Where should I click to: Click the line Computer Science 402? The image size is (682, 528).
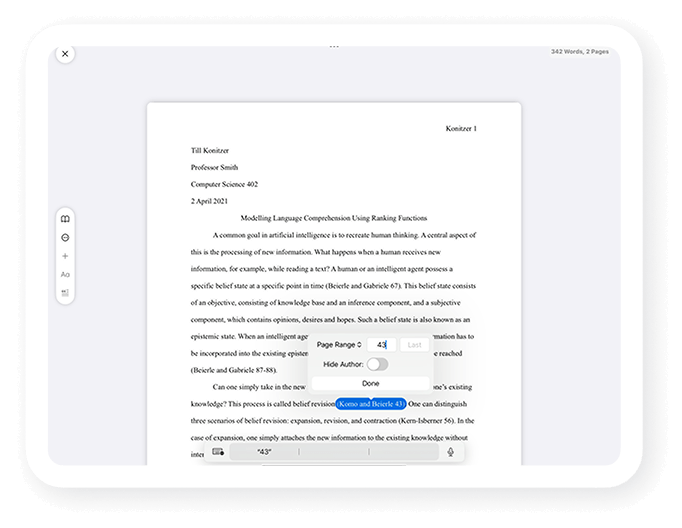pyautogui.click(x=224, y=184)
